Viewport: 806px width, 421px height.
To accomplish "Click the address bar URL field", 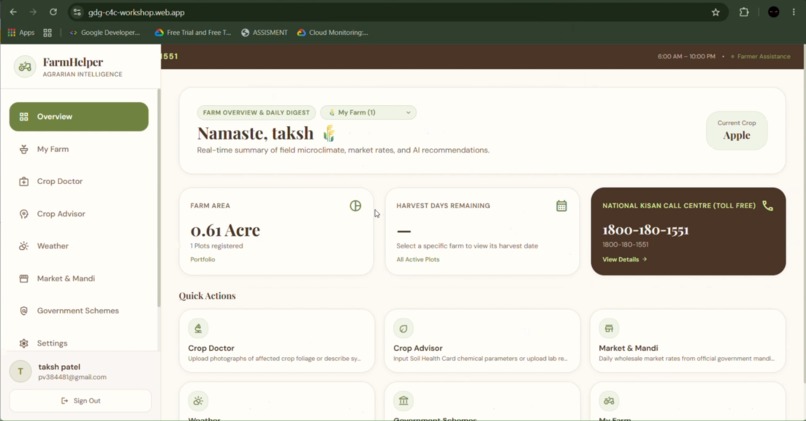I will click(398, 12).
